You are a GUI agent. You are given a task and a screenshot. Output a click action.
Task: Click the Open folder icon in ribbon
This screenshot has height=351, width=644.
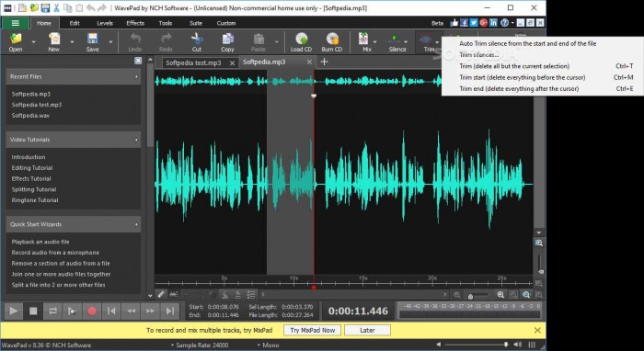click(x=16, y=39)
